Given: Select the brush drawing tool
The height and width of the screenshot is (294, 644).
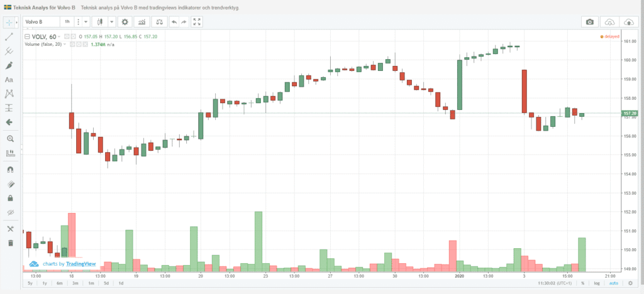Looking at the screenshot, I should click(9, 65).
